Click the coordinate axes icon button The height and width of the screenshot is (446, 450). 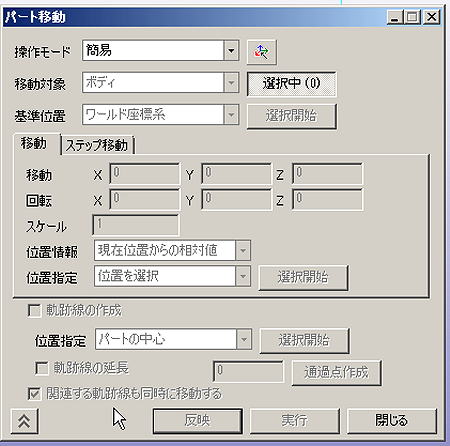click(x=262, y=52)
